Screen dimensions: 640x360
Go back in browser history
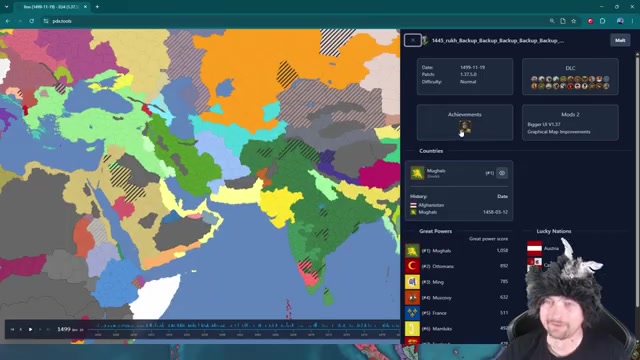click(x=8, y=21)
